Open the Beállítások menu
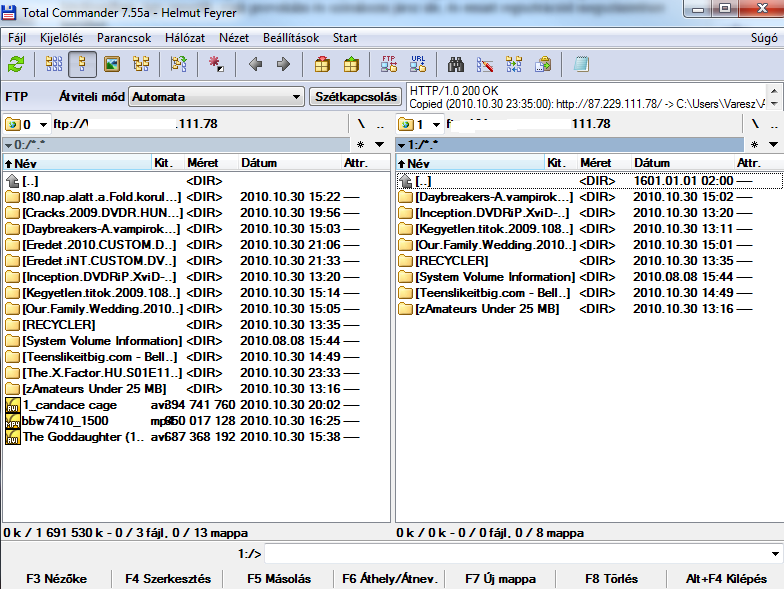This screenshot has width=784, height=614. [x=291, y=38]
